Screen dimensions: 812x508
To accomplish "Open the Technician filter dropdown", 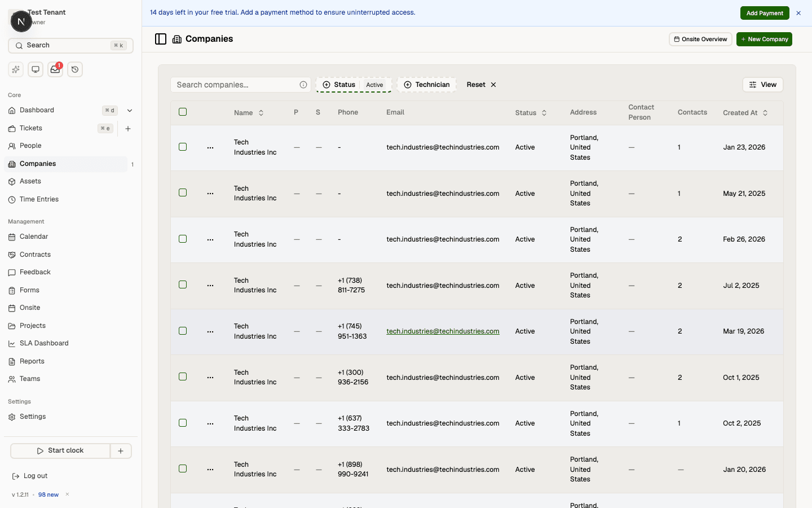I will point(427,85).
